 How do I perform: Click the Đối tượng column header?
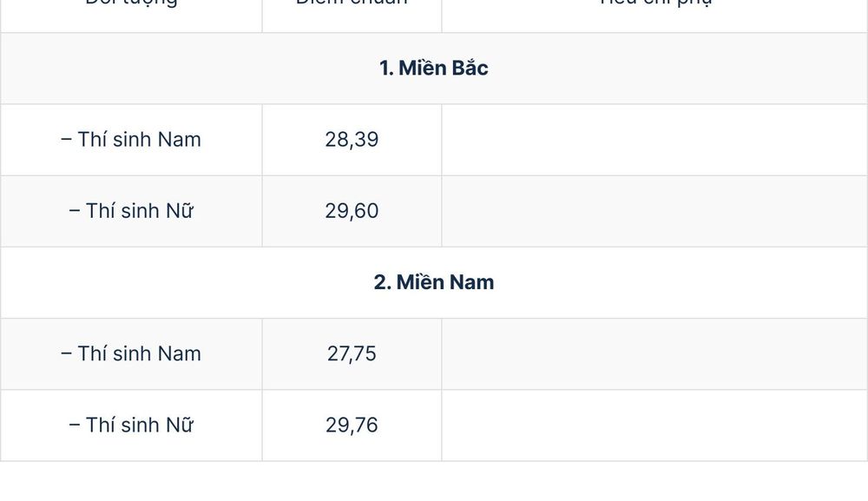click(x=131, y=3)
